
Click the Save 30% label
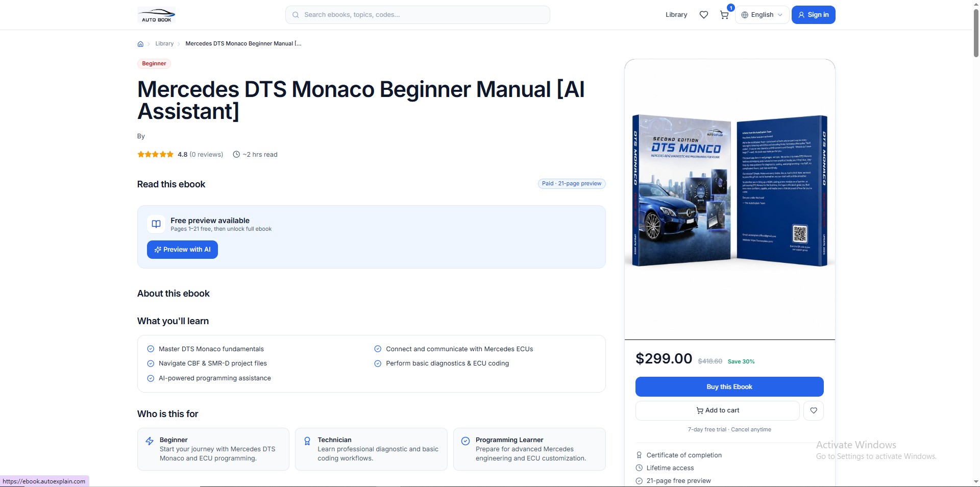click(x=741, y=361)
